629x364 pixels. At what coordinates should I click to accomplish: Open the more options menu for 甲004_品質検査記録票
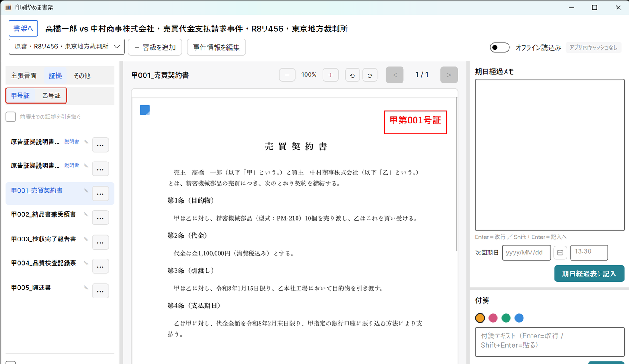[x=100, y=266]
